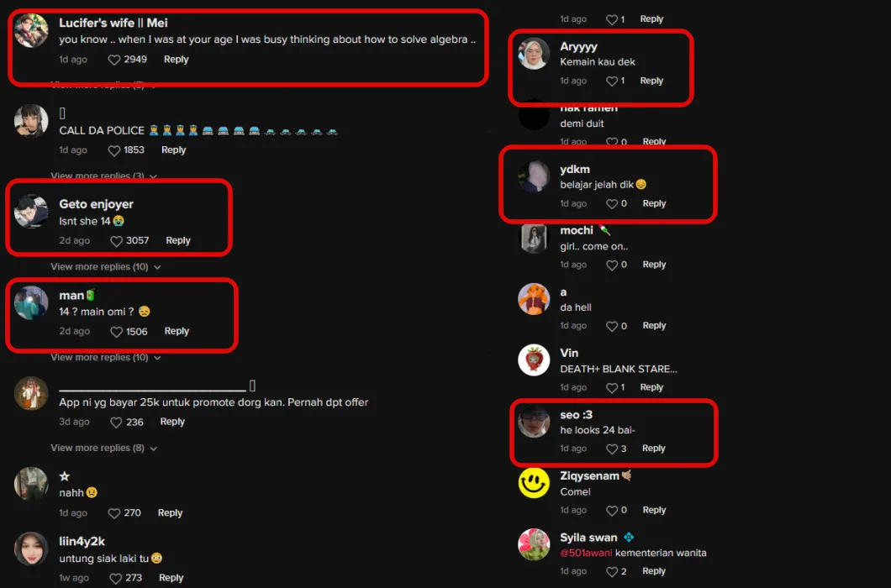The image size is (891, 588).
Task: Reply to liin4y2k's comment
Action: pyautogui.click(x=171, y=577)
